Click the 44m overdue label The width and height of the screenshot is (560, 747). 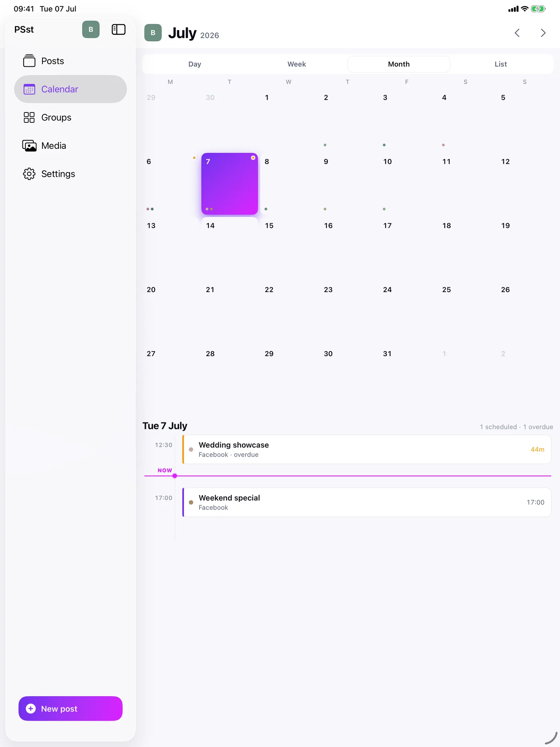(x=537, y=449)
